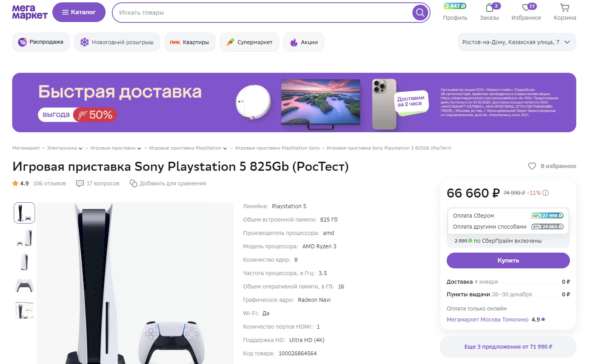The height and width of the screenshot is (364, 592).
Task: Expand Игровые приставки PlayStation breadcrumb chevron
Action: 225,148
